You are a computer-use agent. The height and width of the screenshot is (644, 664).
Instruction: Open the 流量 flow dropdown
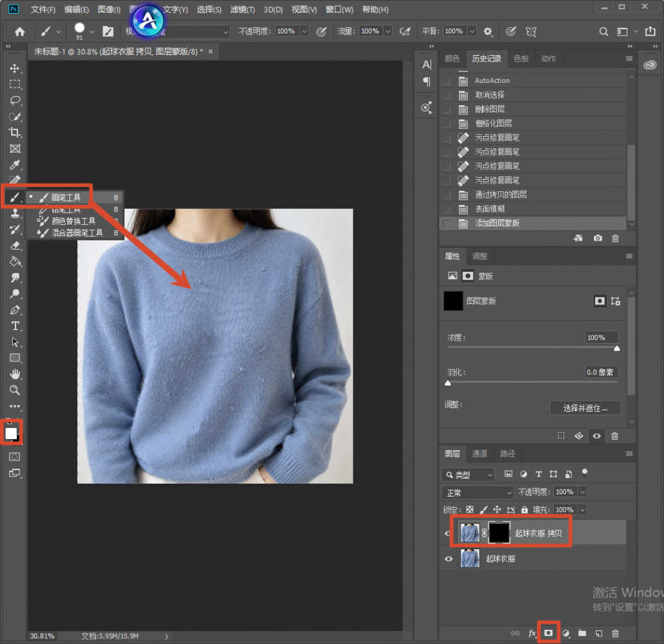388,31
